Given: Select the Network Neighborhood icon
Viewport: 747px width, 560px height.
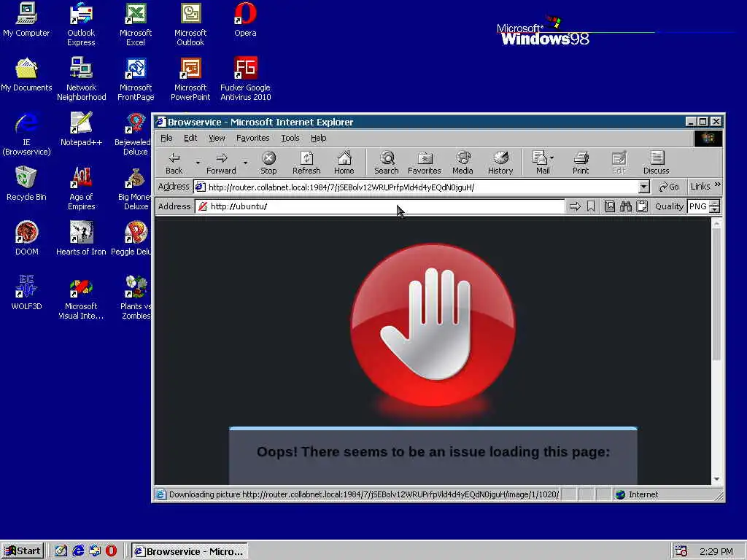Looking at the screenshot, I should pyautogui.click(x=81, y=79).
